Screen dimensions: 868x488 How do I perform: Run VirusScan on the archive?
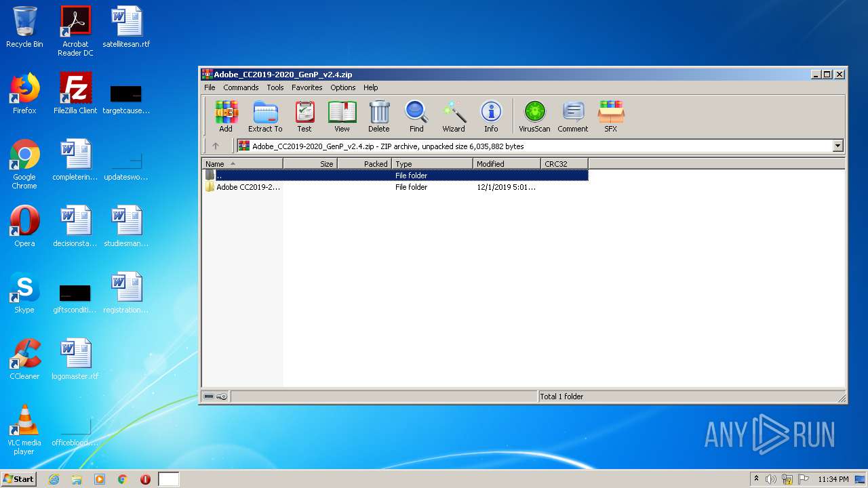coord(534,117)
